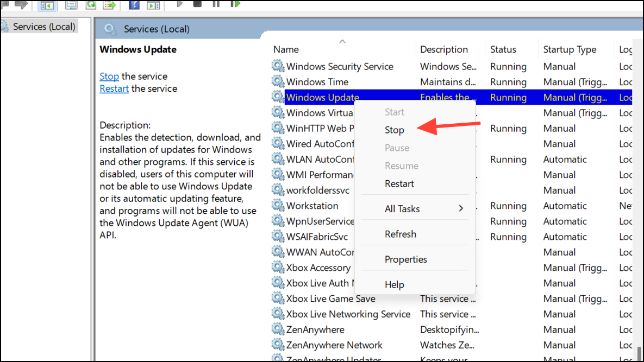Click the Pause Service toolbar icon

pos(216,4)
